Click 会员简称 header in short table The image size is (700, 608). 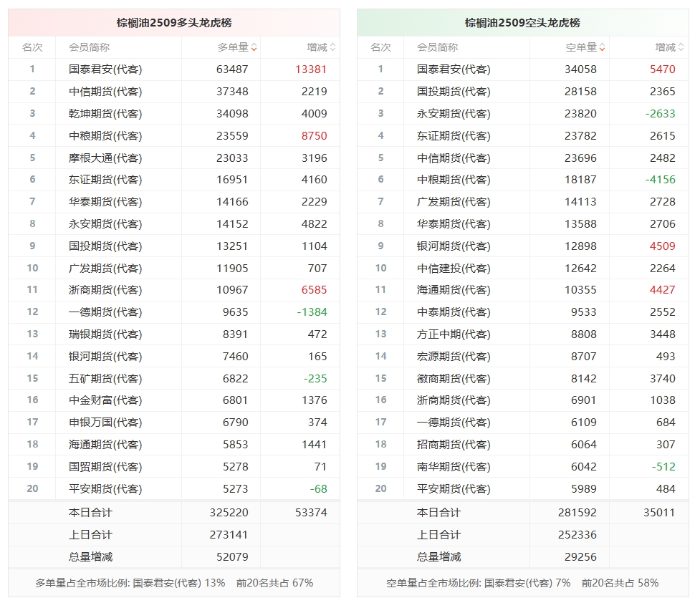coord(438,47)
